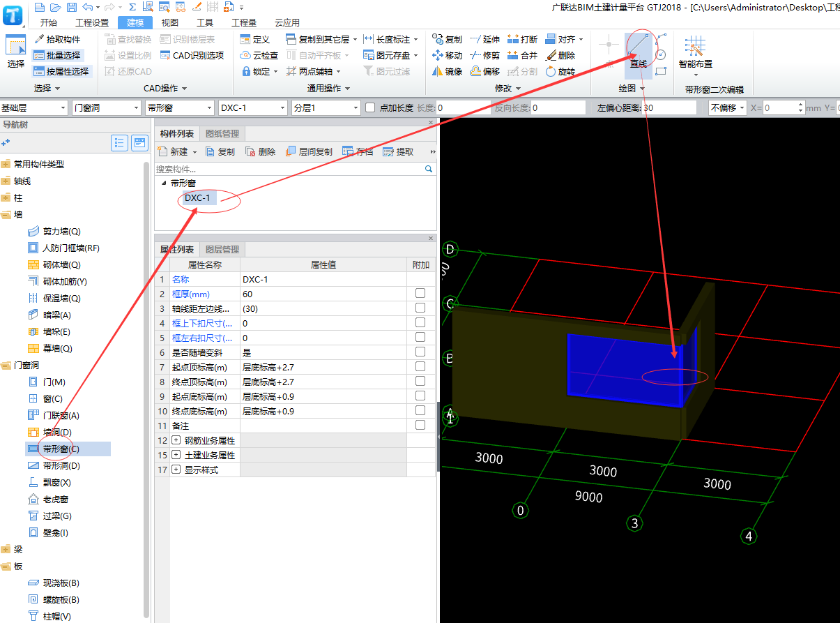Expand 土建业务属性 property group

coord(176,455)
